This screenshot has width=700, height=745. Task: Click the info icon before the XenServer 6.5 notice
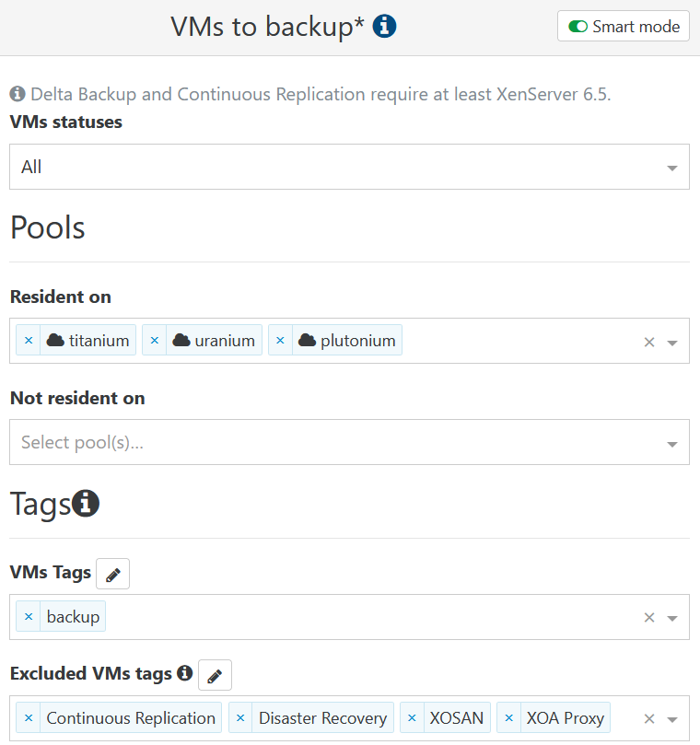tap(16, 93)
